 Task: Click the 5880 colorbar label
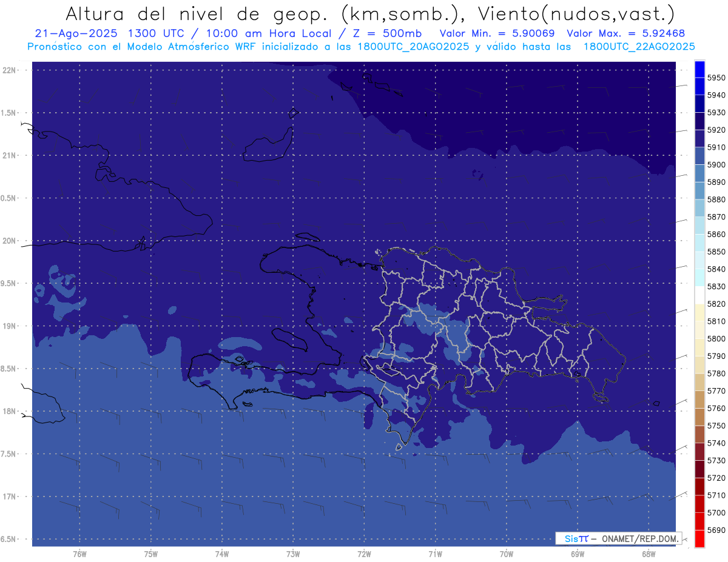point(716,199)
